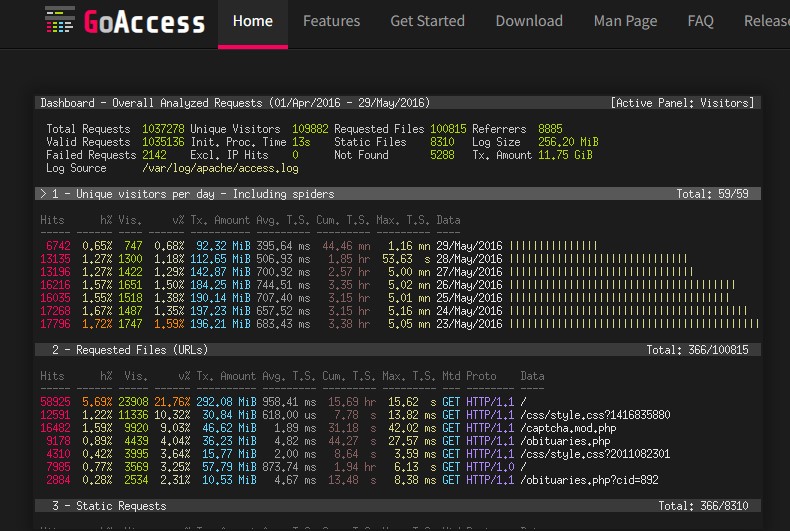Go to the Get Started page
Image resolution: width=790 pixels, height=531 pixels.
click(x=428, y=21)
